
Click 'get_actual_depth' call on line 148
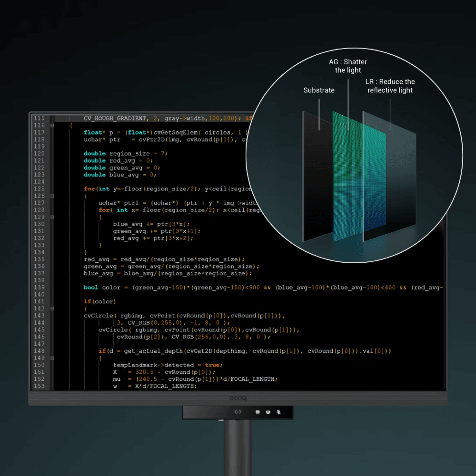tap(153, 351)
